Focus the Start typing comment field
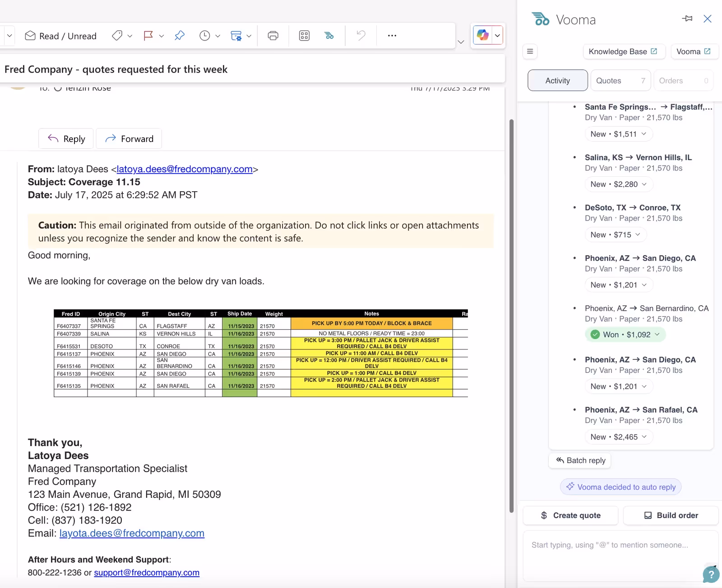Screen dimensions: 722x588 (620, 556)
